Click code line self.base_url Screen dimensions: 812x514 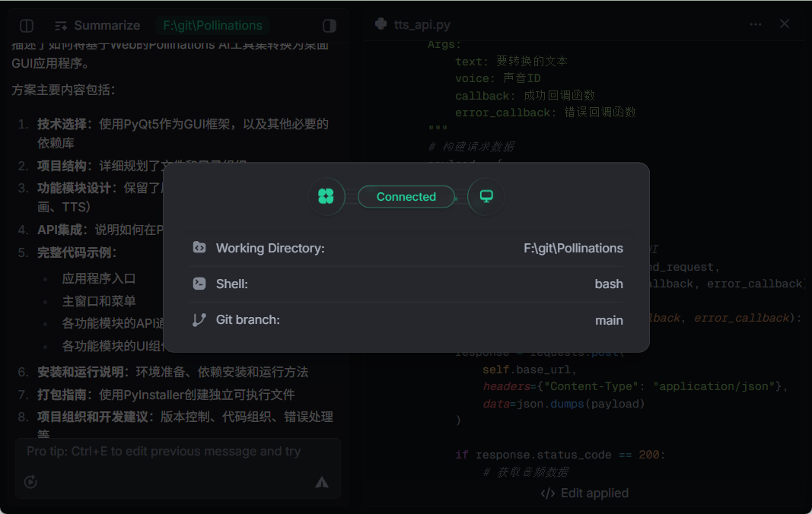click(x=530, y=370)
